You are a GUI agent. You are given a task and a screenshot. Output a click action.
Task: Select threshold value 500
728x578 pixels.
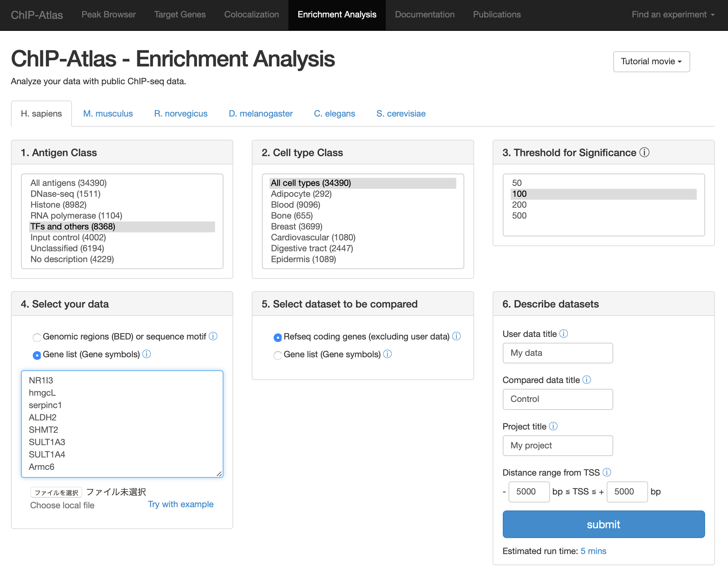pyautogui.click(x=604, y=216)
